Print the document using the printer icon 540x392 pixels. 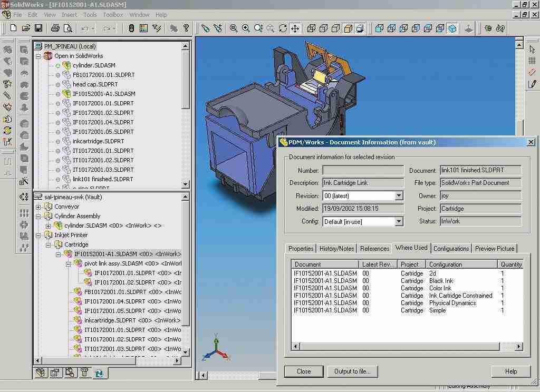[x=55, y=28]
